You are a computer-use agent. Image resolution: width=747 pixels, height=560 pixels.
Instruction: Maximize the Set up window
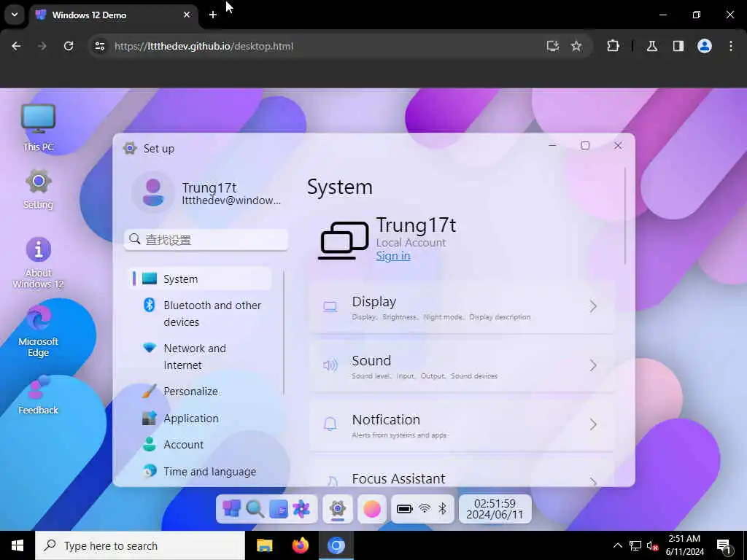(586, 146)
